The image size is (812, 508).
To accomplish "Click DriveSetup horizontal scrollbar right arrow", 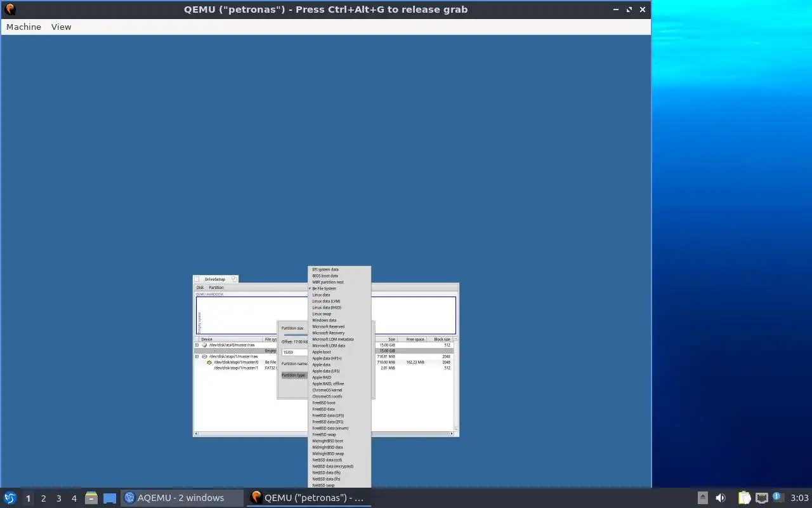I will pyautogui.click(x=452, y=434).
